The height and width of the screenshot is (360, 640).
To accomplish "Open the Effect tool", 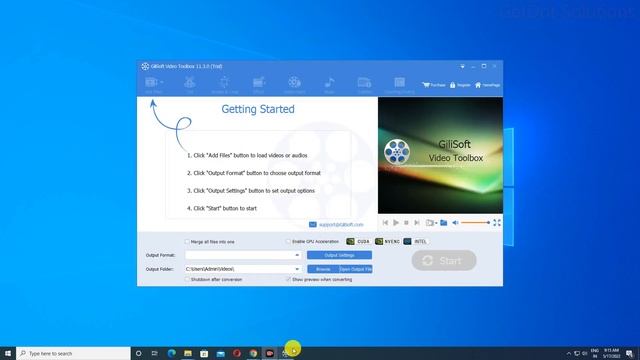I will (259, 83).
